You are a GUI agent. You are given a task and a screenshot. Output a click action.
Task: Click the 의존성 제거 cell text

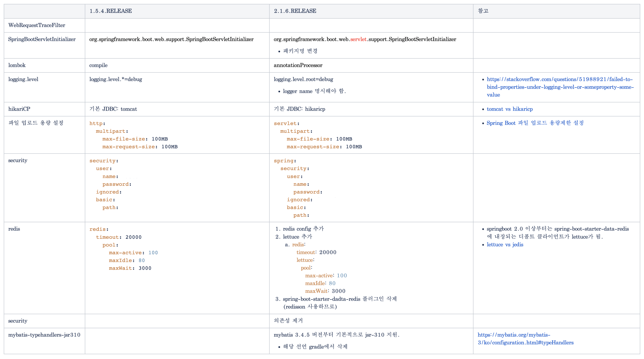pyautogui.click(x=288, y=321)
